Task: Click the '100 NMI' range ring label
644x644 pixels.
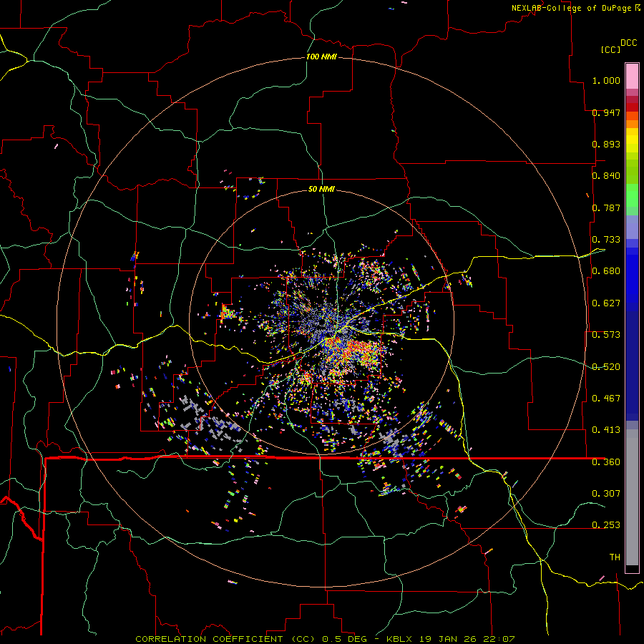Action: click(x=321, y=57)
